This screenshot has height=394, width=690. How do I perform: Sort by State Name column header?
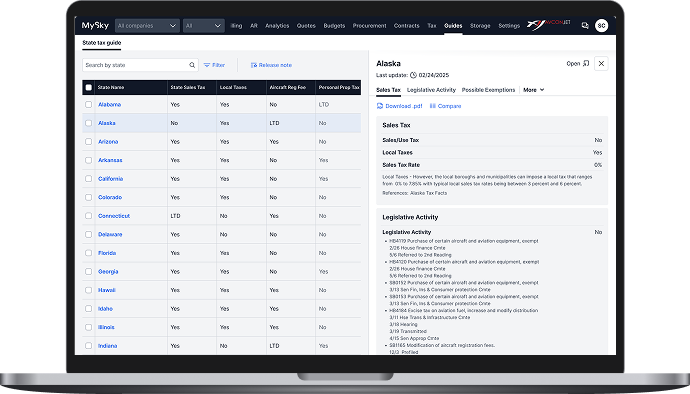coord(111,88)
